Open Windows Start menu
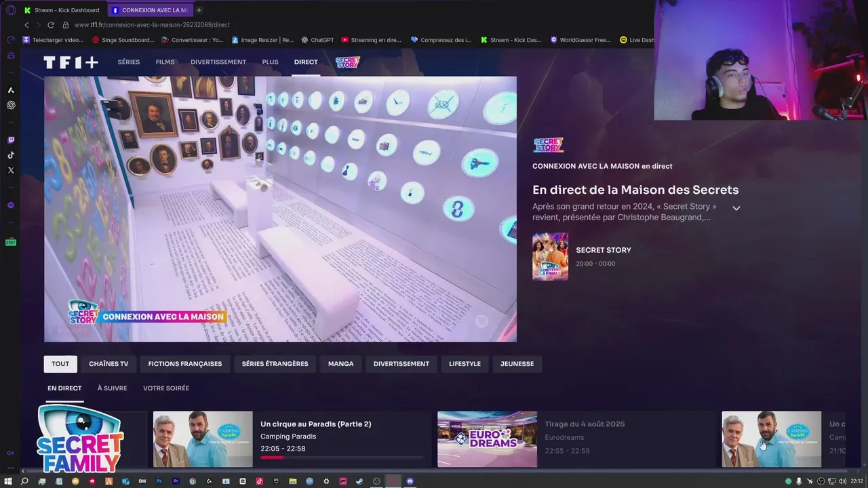 (8, 481)
